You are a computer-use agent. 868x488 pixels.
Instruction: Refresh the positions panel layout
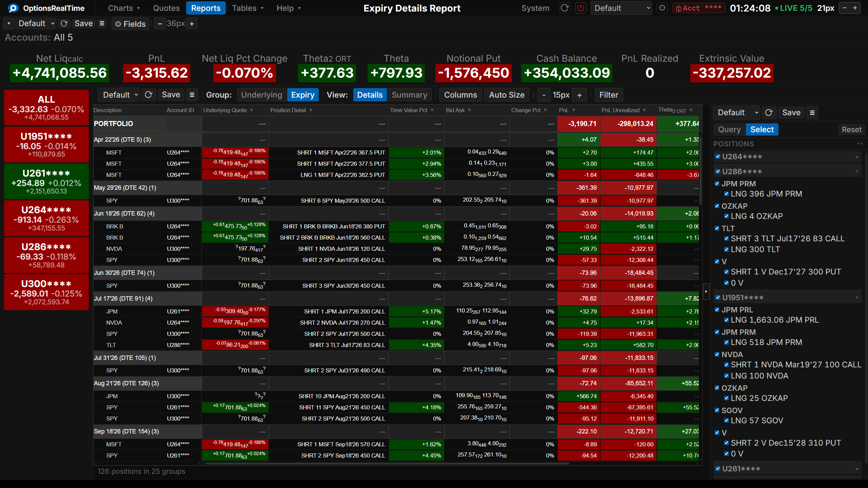(x=769, y=113)
